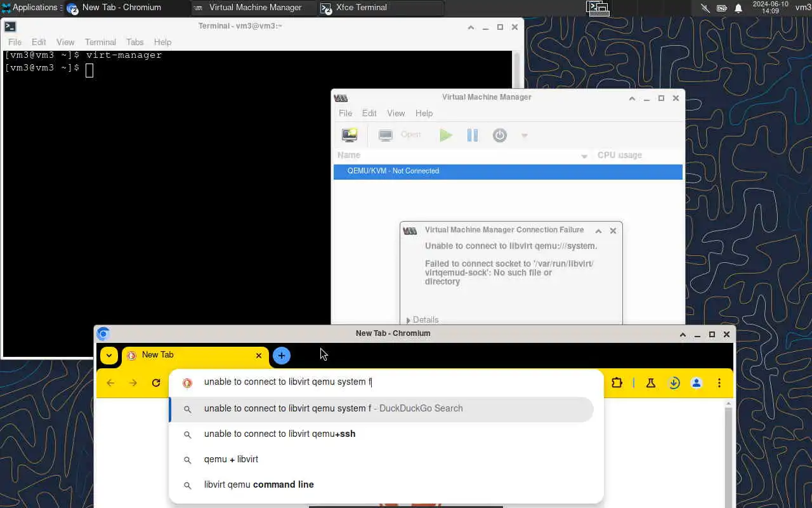This screenshot has width=812, height=508.
Task: Close the Connection Failure dialog
Action: point(613,231)
